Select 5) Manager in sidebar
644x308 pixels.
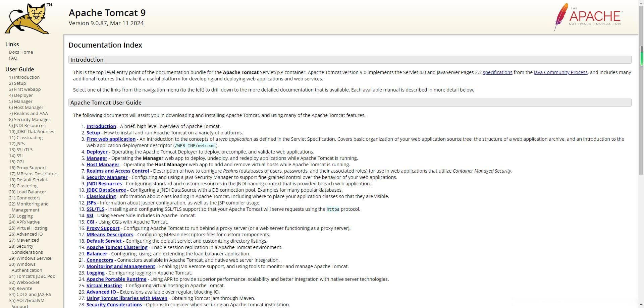21,101
